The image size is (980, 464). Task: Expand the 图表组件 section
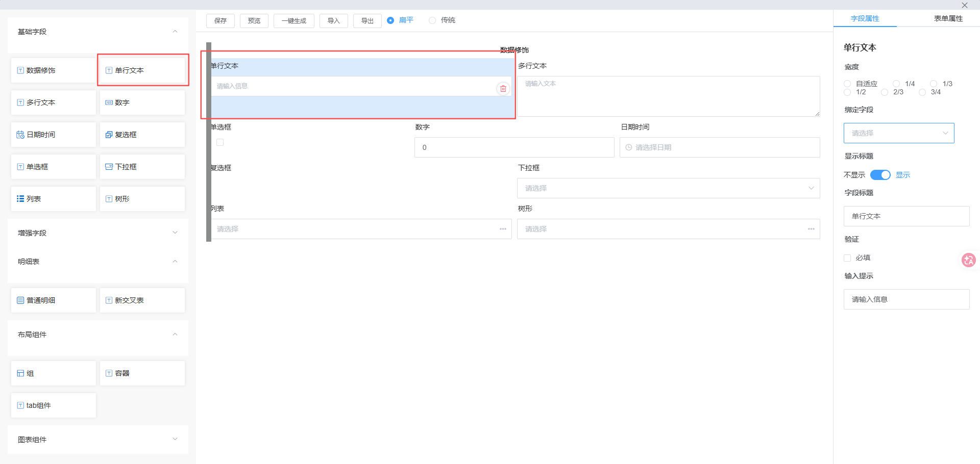pos(175,439)
